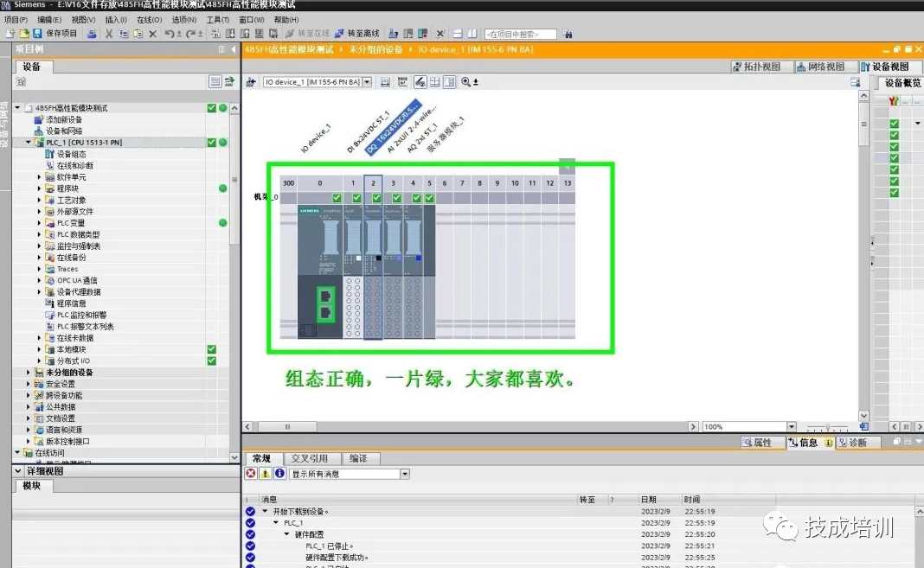Click the go to network view icon left of device dropdown
This screenshot has width=924, height=568.
tap(251, 82)
